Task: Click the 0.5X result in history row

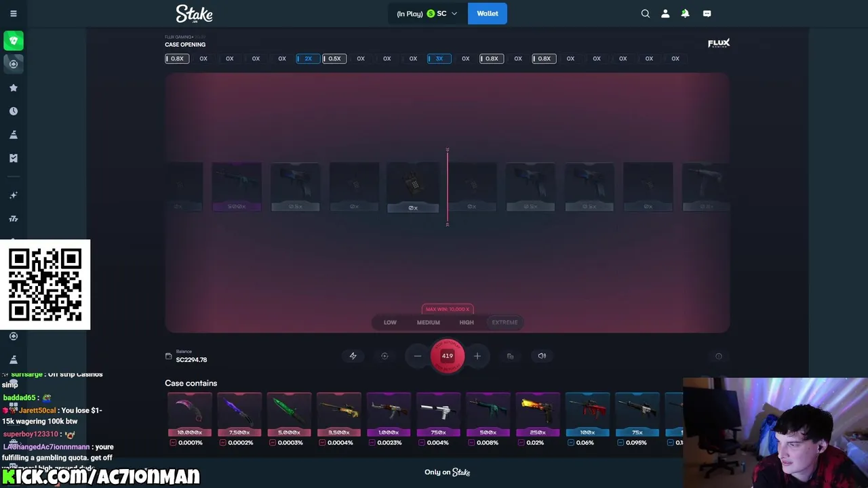Action: pos(334,58)
